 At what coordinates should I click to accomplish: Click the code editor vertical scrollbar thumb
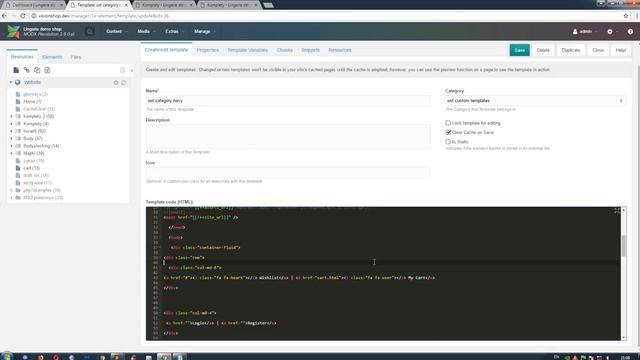(623, 246)
